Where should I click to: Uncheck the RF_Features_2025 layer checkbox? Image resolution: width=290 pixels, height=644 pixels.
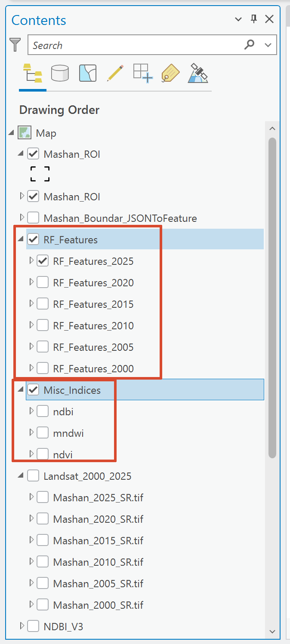point(43,261)
